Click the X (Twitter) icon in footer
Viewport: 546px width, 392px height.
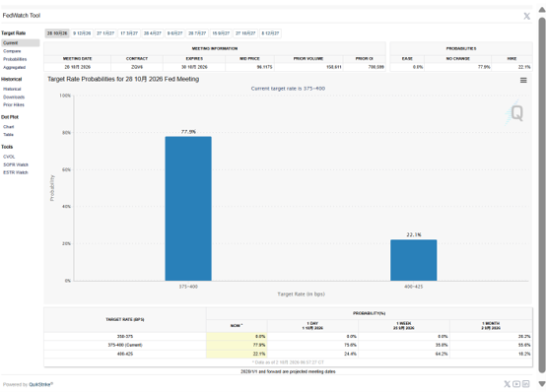coord(507,384)
